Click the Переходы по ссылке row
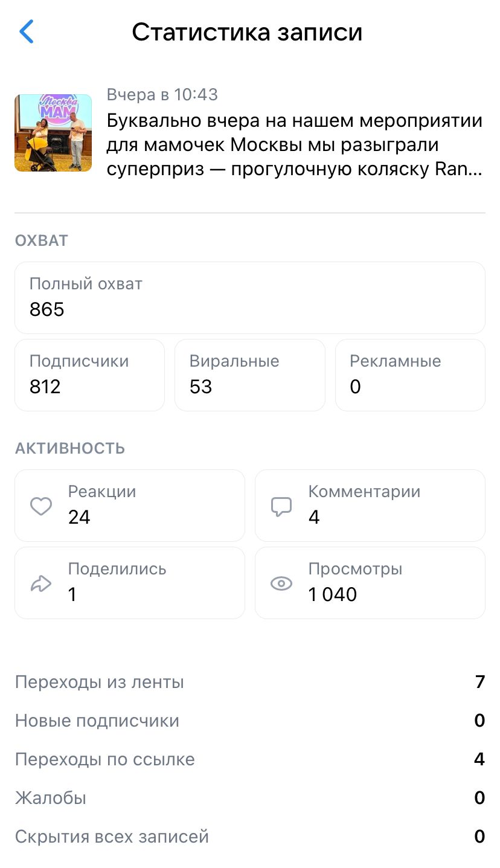The height and width of the screenshot is (868, 500). pyautogui.click(x=250, y=760)
